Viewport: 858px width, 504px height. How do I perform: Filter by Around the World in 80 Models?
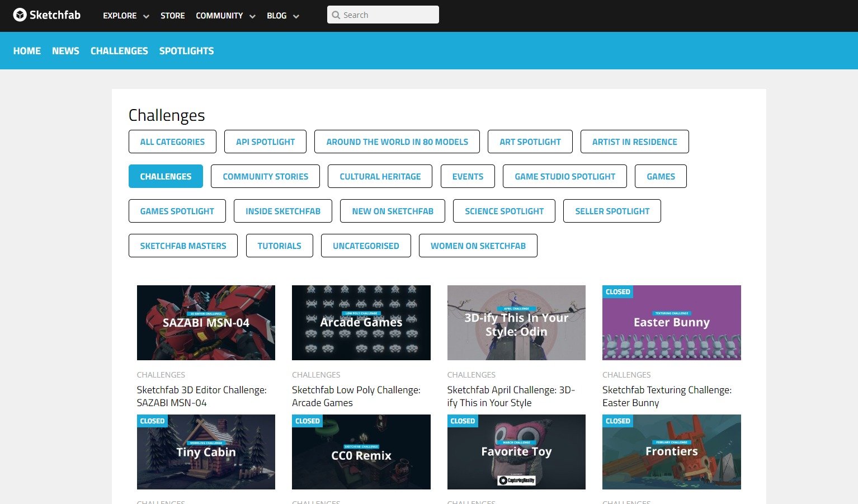[397, 142]
